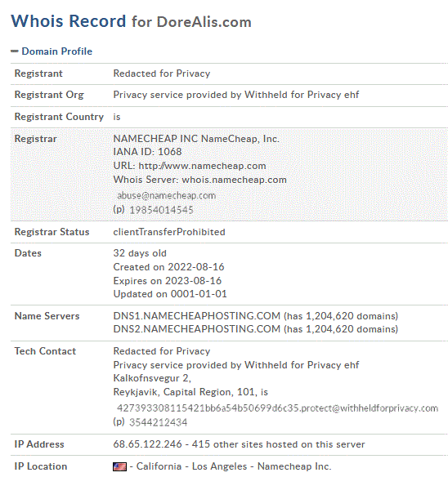The width and height of the screenshot is (448, 477).
Task: Click the clientTransferProhibited status
Action: click(x=169, y=232)
